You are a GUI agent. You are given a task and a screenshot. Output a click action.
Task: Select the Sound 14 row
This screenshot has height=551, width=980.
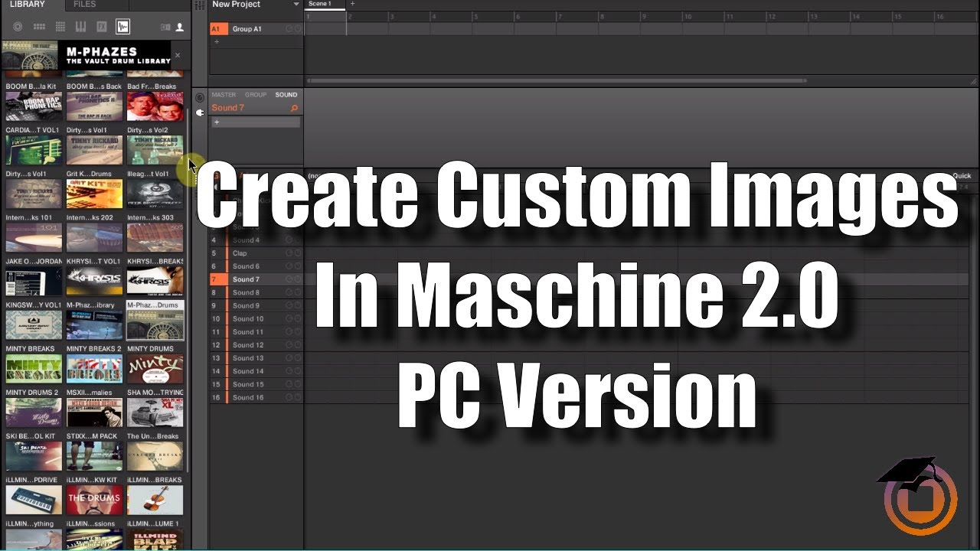[x=256, y=371]
